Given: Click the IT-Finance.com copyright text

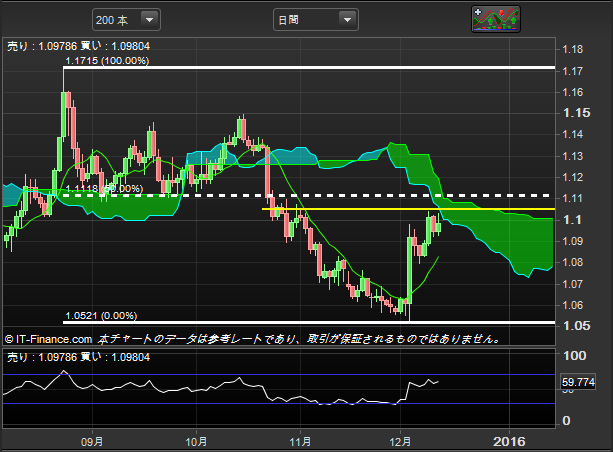Looking at the screenshot, I should pos(48,339).
